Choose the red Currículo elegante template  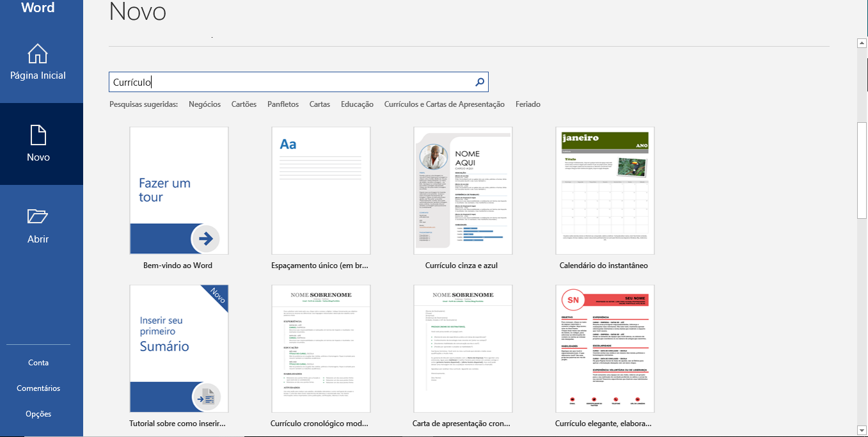coord(604,349)
